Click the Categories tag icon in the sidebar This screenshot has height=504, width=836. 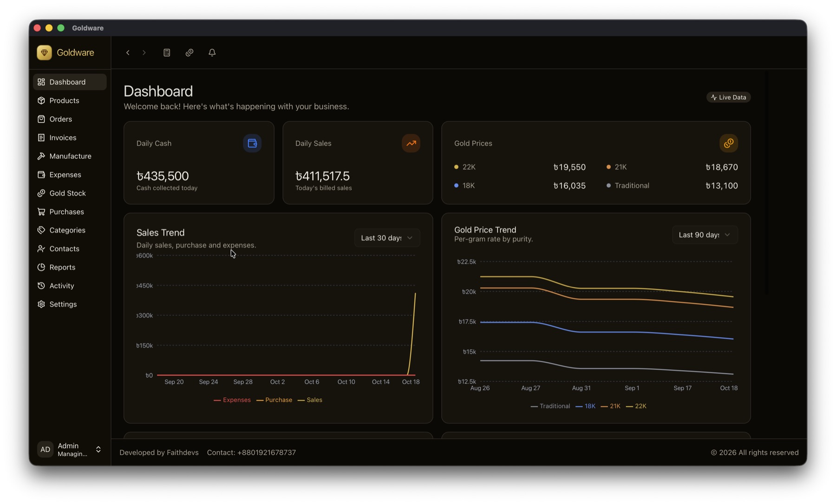(x=41, y=230)
